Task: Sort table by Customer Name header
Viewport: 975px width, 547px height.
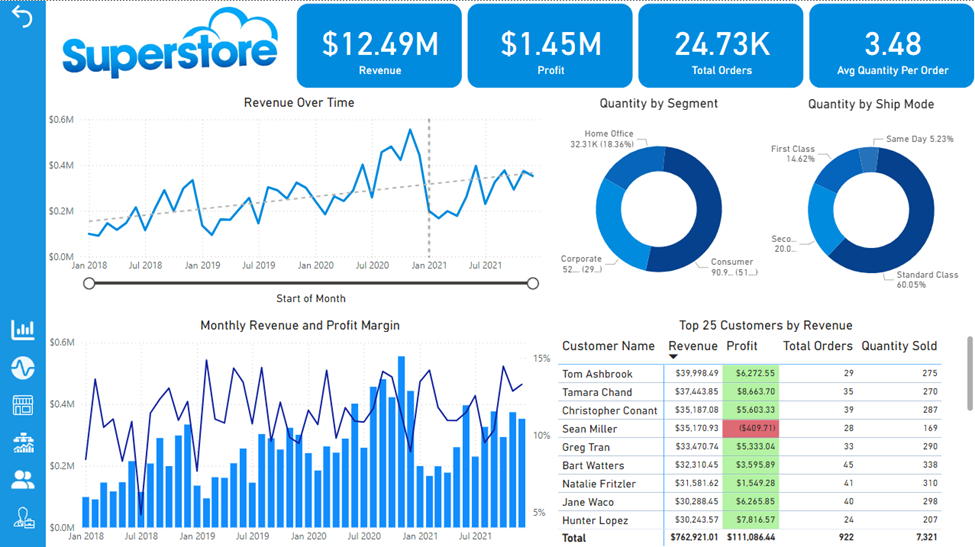Action: [x=608, y=346]
